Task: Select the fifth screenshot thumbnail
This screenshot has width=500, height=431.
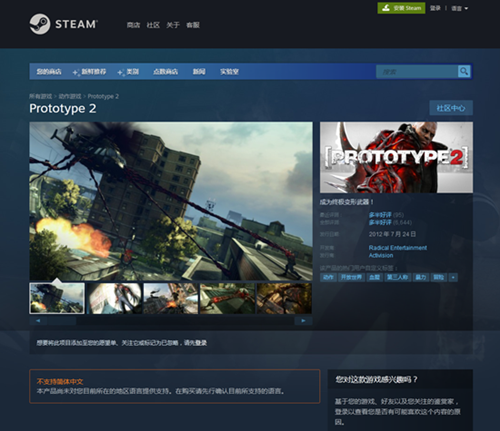Action: (284, 298)
